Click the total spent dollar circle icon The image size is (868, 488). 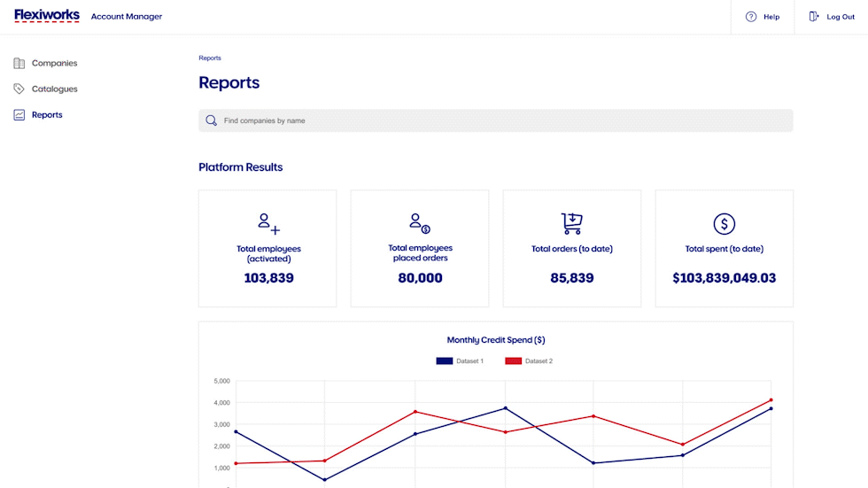(x=725, y=224)
